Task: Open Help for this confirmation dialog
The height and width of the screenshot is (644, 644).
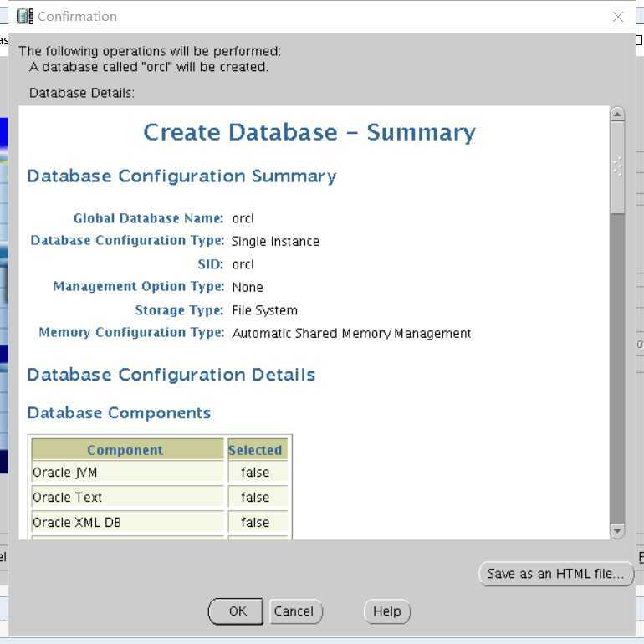Action: tap(387, 611)
